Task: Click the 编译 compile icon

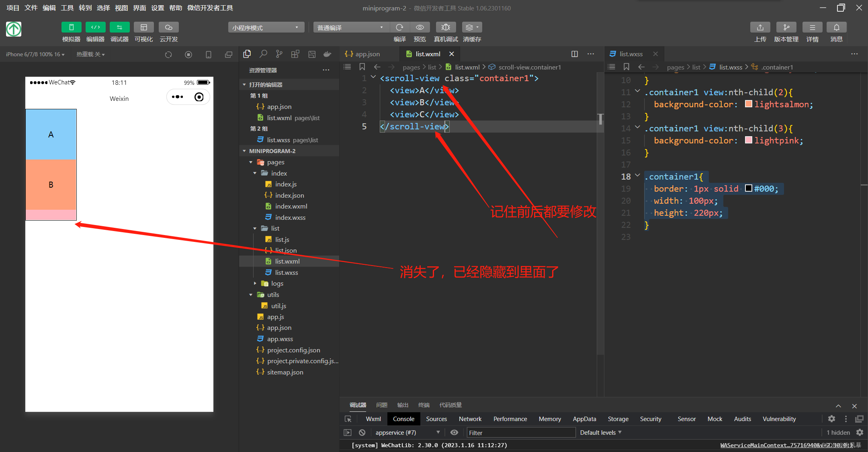Action: tap(399, 27)
